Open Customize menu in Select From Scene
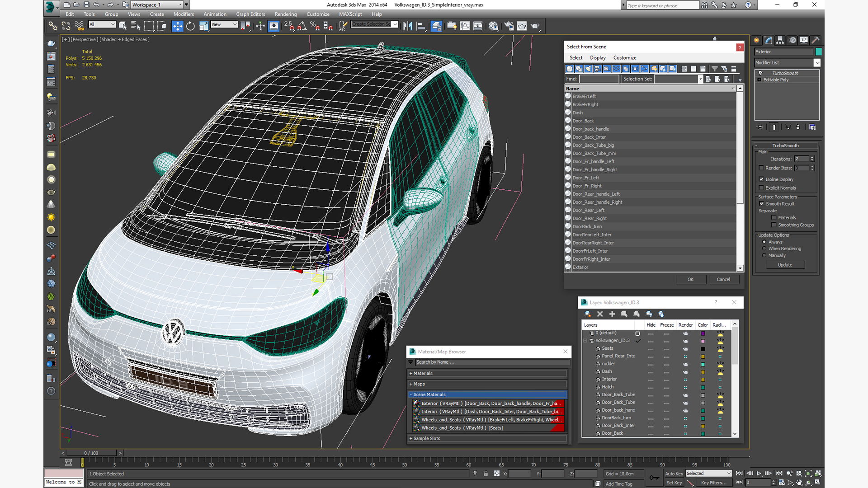Image resolution: width=868 pixels, height=488 pixels. 625,58
